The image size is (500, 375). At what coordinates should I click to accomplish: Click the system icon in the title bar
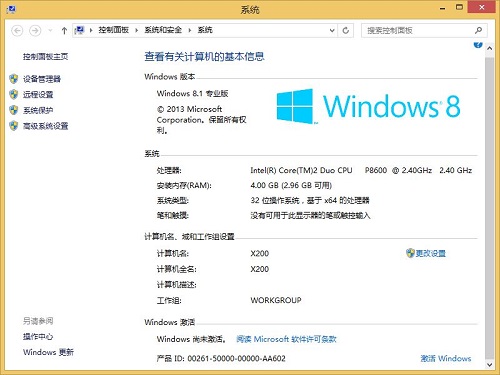point(11,9)
